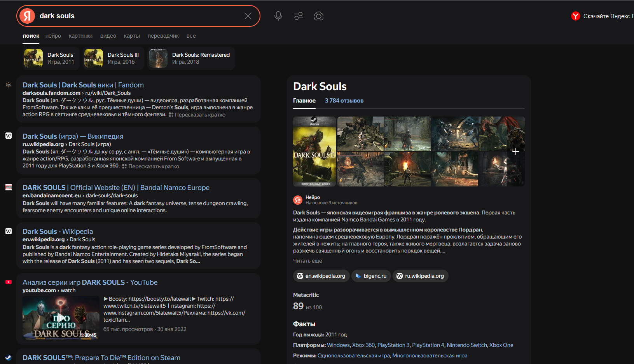Open image search camera icon
This screenshot has height=364, width=634.
(319, 16)
